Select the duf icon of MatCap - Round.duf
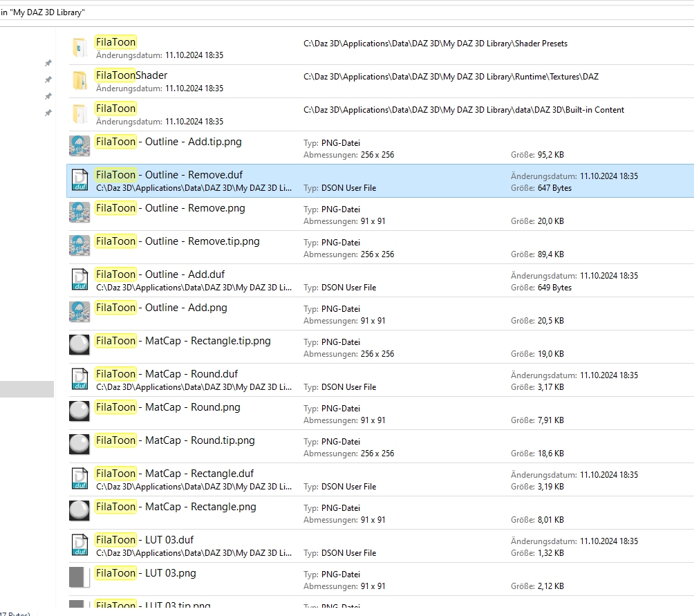Viewport: 694px width, 616px height. tap(79, 380)
